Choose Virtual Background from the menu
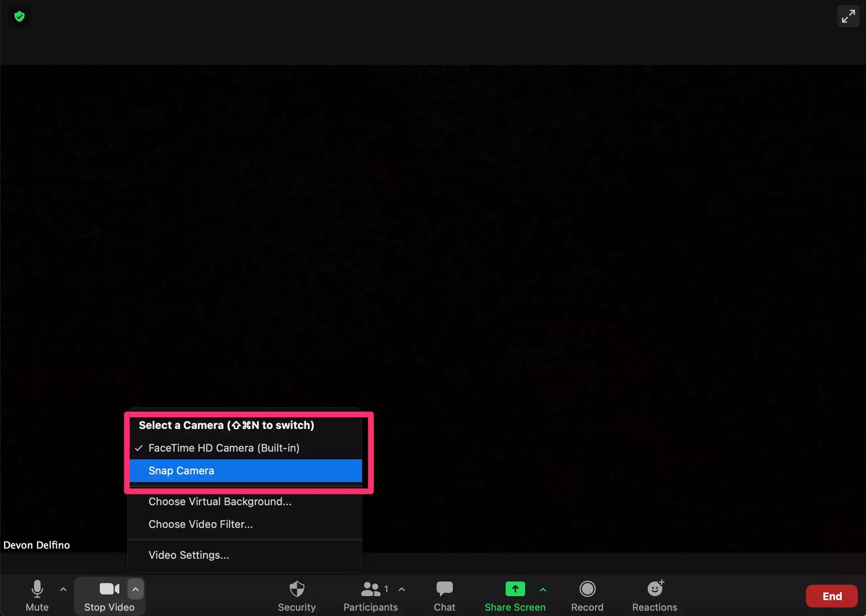866x616 pixels. 220,502
